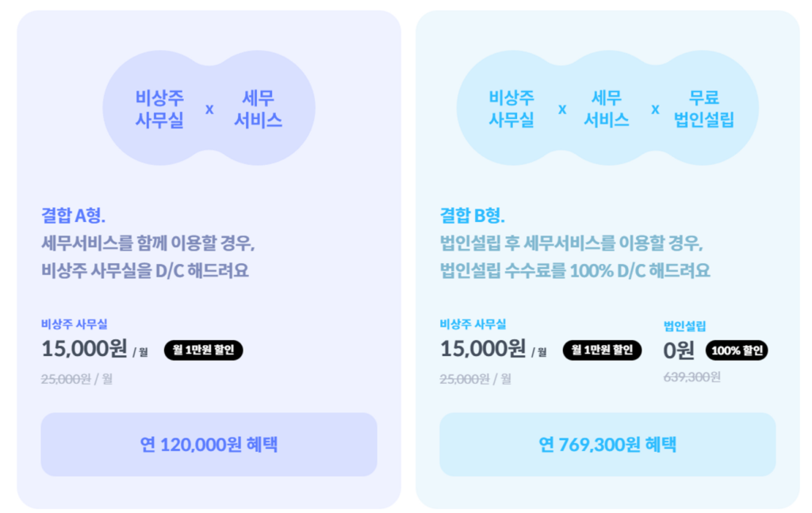The width and height of the screenshot is (812, 513).
Task: Select the 결합 B형 heading
Action: pyautogui.click(x=472, y=216)
